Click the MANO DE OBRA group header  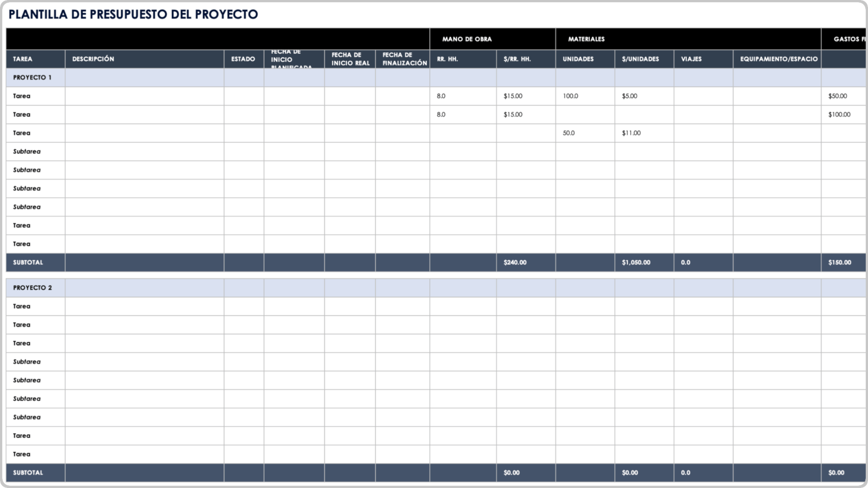493,39
